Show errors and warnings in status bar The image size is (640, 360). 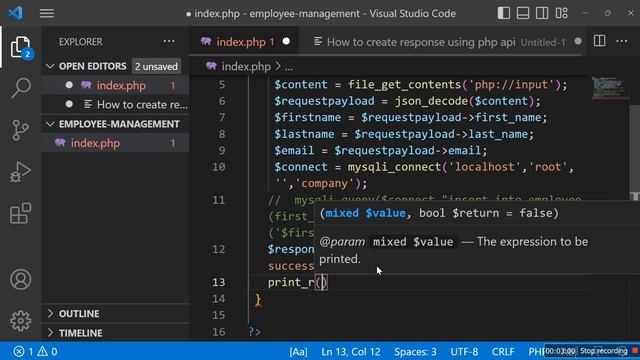coord(35,351)
